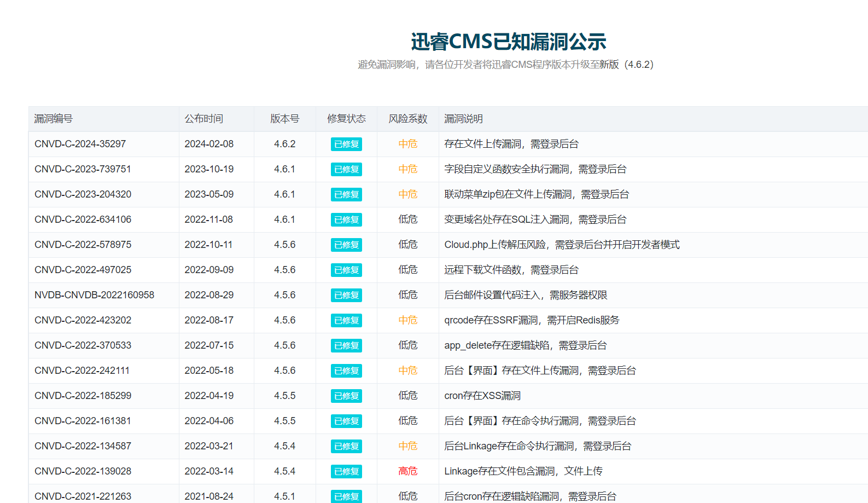Click the publish date 2022-11-08

click(x=208, y=219)
